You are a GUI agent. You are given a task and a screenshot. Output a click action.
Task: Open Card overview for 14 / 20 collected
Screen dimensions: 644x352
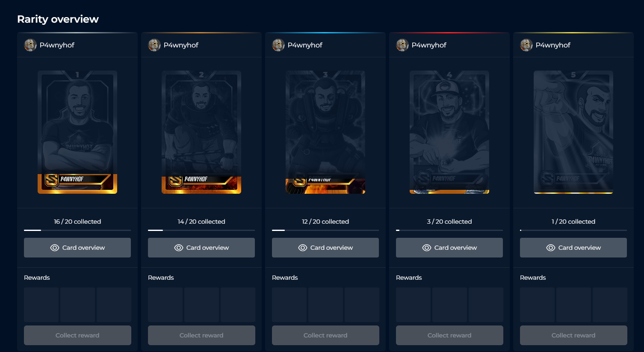[201, 248]
